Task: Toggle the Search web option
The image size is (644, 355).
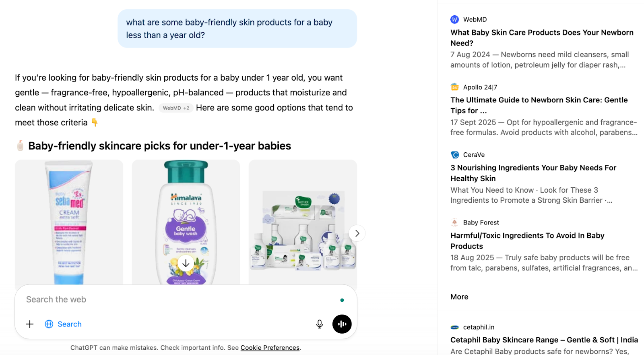Action: pyautogui.click(x=63, y=324)
